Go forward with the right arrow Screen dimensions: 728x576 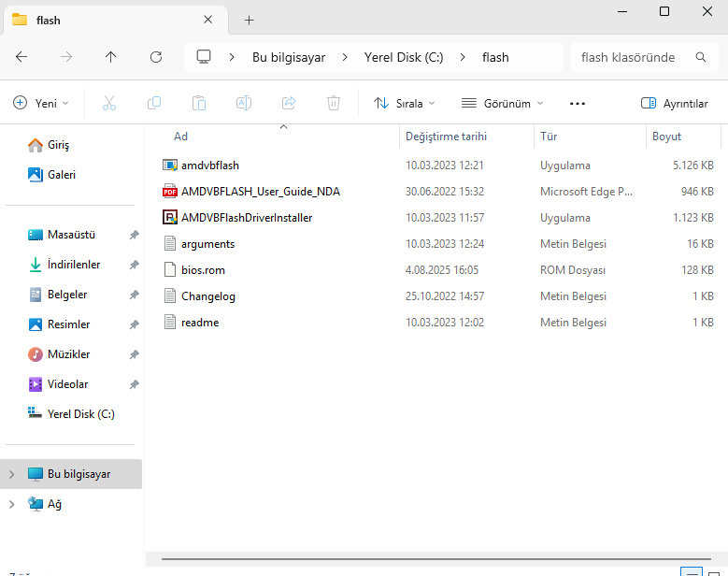pyautogui.click(x=66, y=57)
